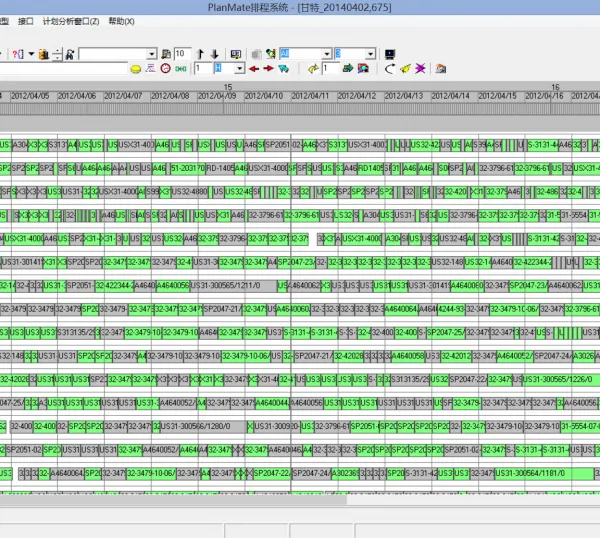Select the 'US31-300565/1226/0' gantt bar
The height and width of the screenshot is (538, 600).
(x=561, y=380)
